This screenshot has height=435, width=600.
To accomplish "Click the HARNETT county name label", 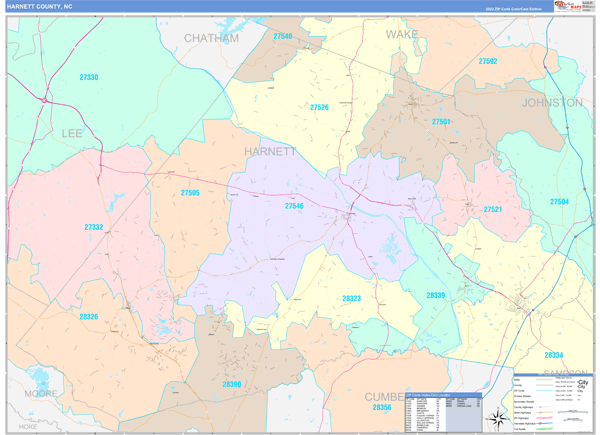I will (x=270, y=152).
